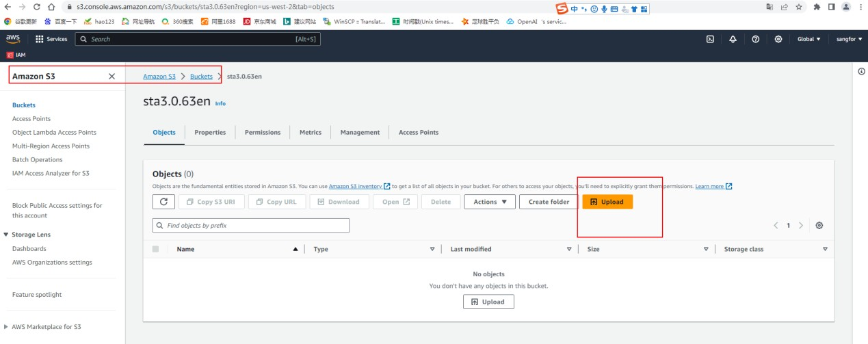
Task: Toggle the select all objects checkbox
Action: point(156,249)
